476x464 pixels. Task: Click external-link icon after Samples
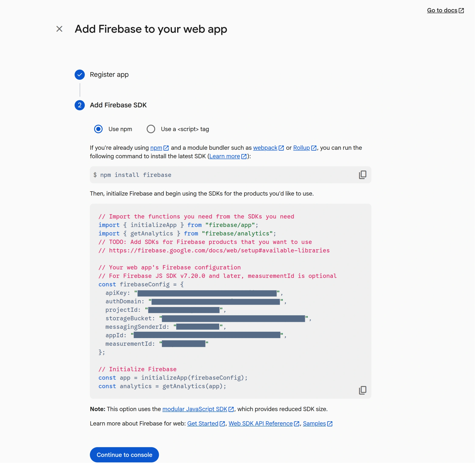[x=330, y=425]
